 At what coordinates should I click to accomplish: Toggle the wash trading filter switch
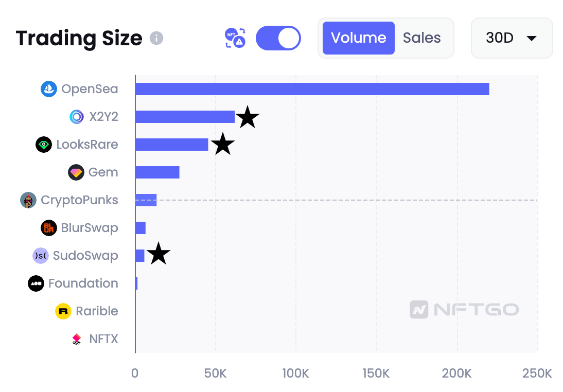(x=278, y=38)
